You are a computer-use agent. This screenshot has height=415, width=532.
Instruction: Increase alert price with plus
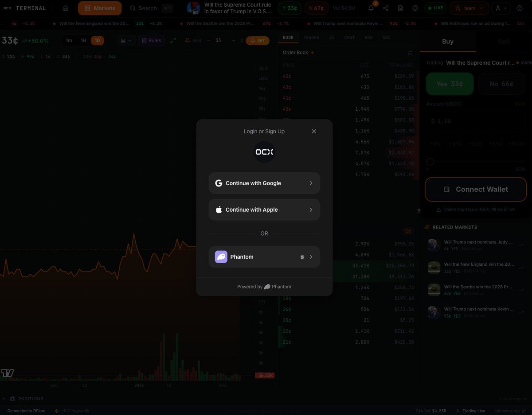[x=234, y=40]
